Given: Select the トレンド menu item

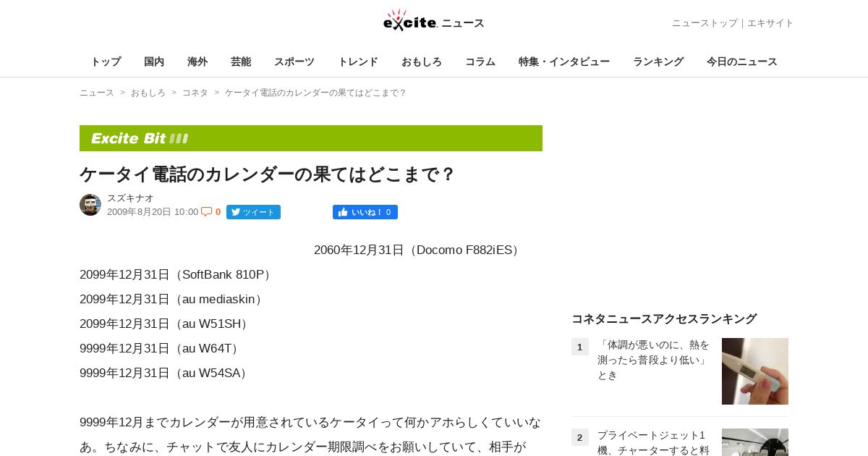Looking at the screenshot, I should point(358,62).
